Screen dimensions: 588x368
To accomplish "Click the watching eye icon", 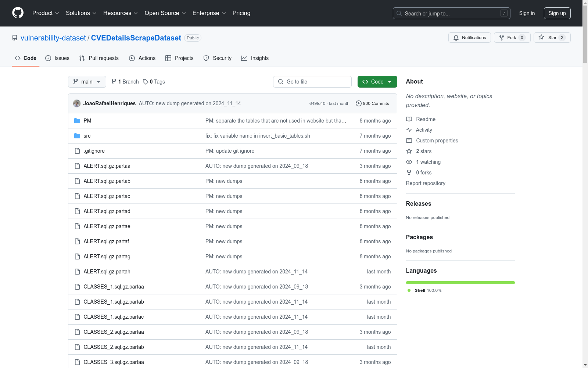I will click(x=409, y=162).
